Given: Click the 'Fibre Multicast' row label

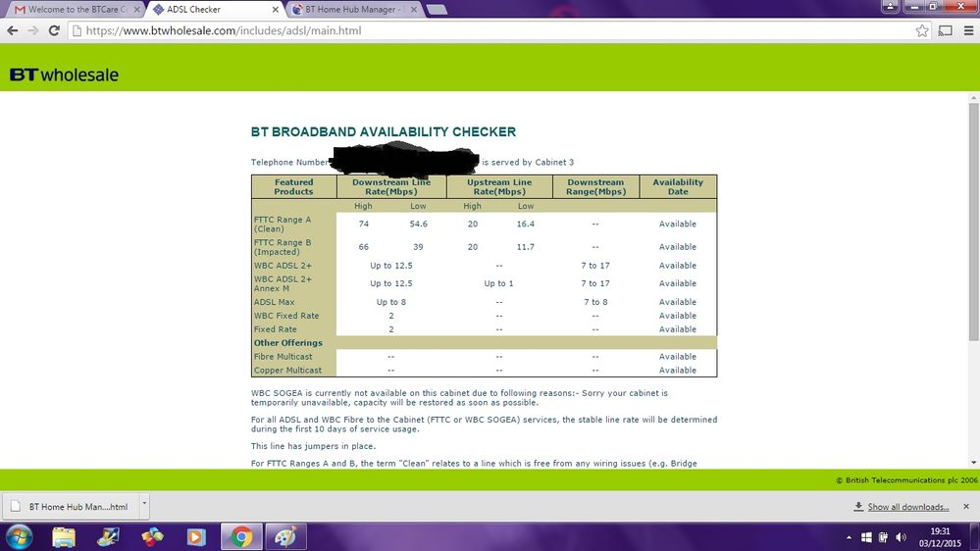Looking at the screenshot, I should (x=283, y=356).
